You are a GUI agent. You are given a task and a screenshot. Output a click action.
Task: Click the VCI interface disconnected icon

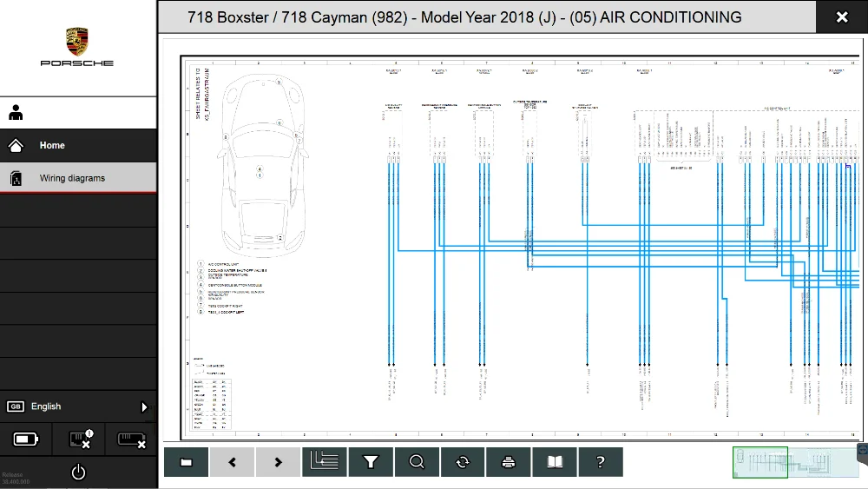pos(132,439)
